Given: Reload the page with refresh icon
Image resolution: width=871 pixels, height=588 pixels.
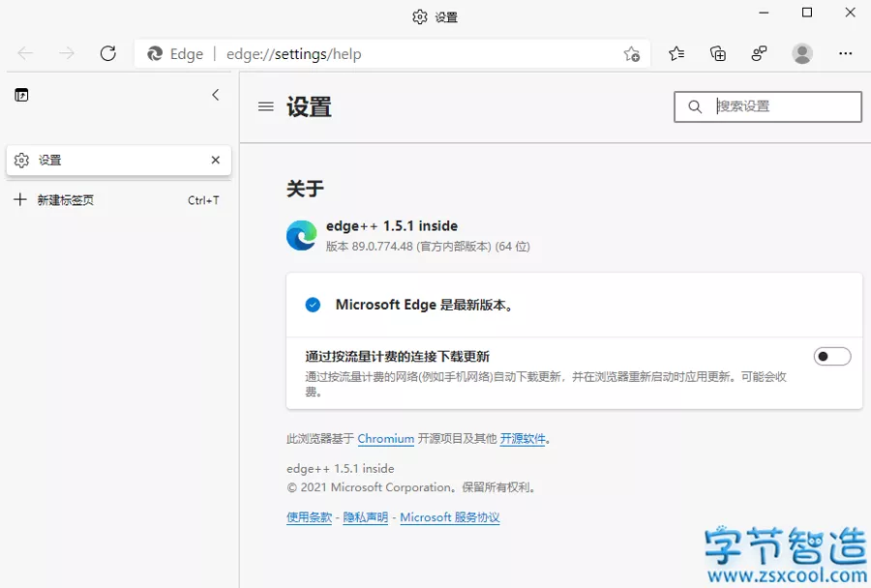Looking at the screenshot, I should (x=107, y=53).
